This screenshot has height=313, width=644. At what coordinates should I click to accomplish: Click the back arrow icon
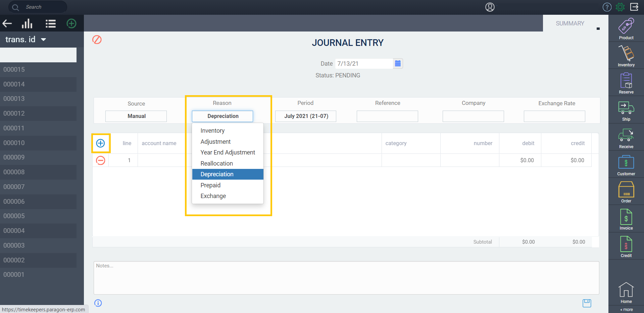[7, 23]
